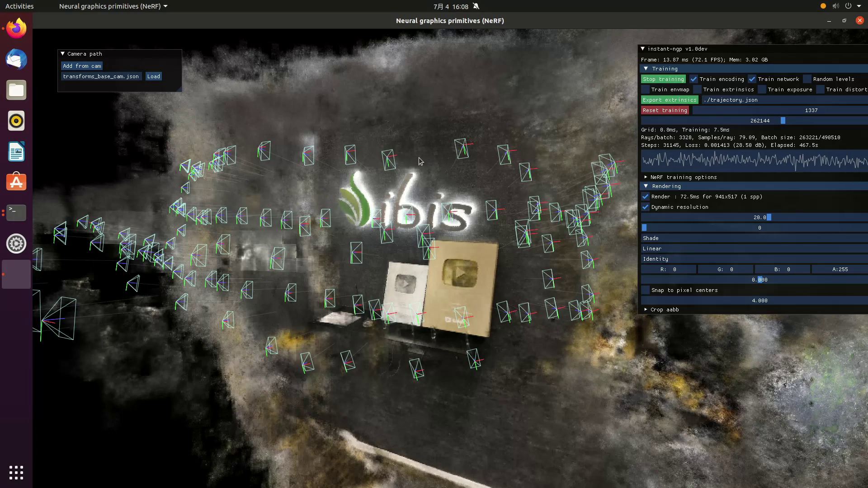Screen dimensions: 868x488
Task: Open Ubuntu Software store icon
Action: point(16,182)
